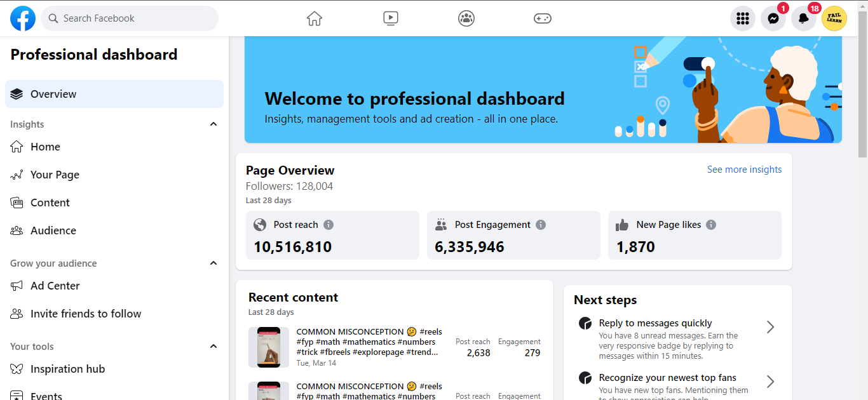The width and height of the screenshot is (868, 400).
Task: Open notifications bell showing 18
Action: (x=804, y=18)
